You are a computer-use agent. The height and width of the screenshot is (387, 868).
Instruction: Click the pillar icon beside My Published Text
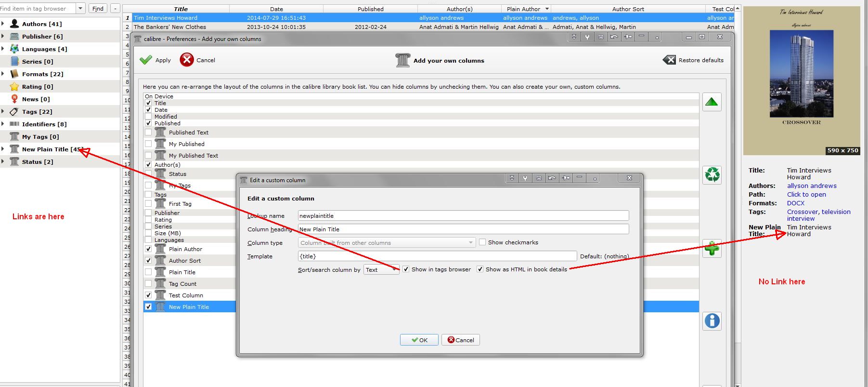pos(160,155)
